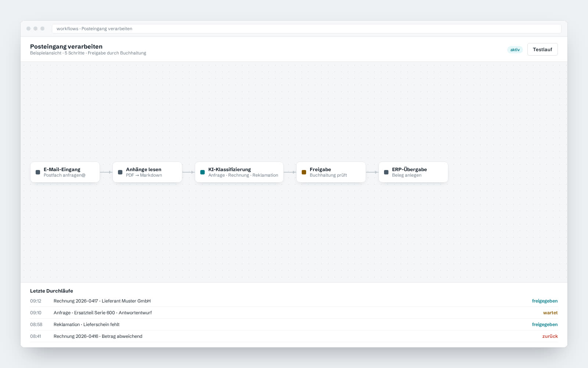This screenshot has height=368, width=588.
Task: Open run Rechnung 2026-0416 · Betrag abweichend
Action: [294, 336]
